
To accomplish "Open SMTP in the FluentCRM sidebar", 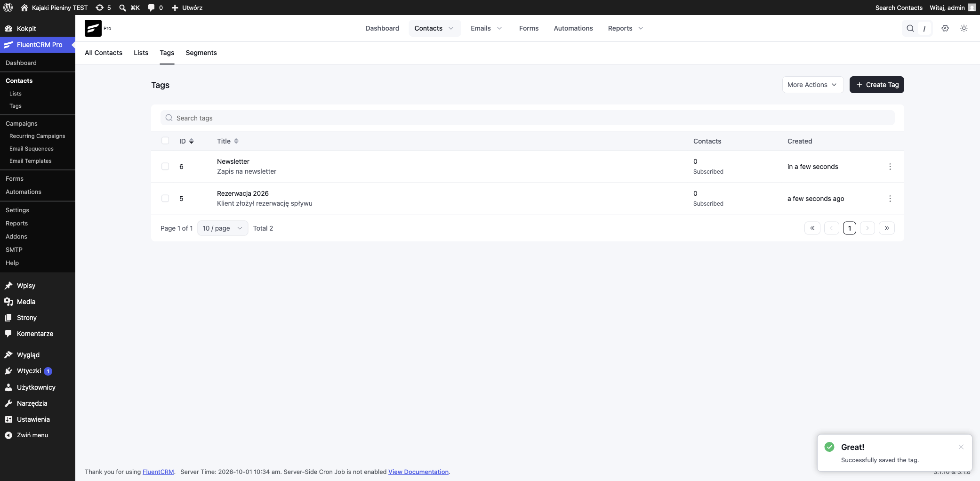I will [x=14, y=249].
